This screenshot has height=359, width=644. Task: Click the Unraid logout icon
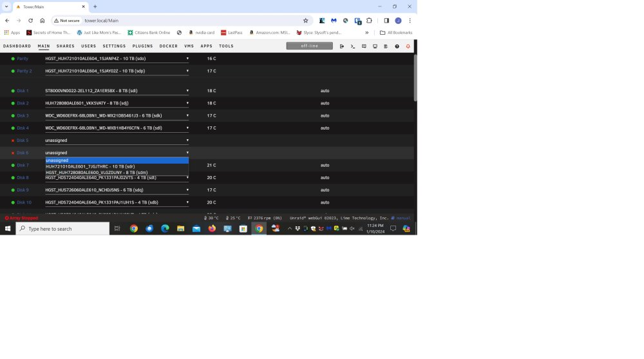[342, 46]
